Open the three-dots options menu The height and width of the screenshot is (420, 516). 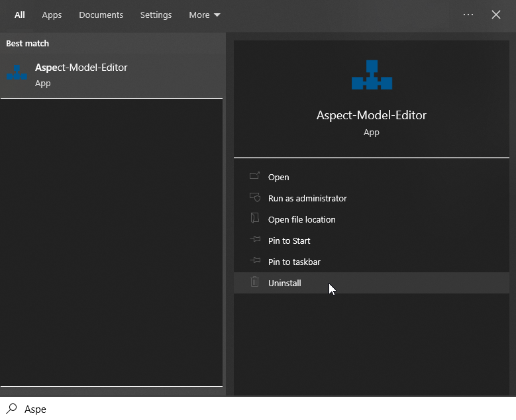(468, 15)
